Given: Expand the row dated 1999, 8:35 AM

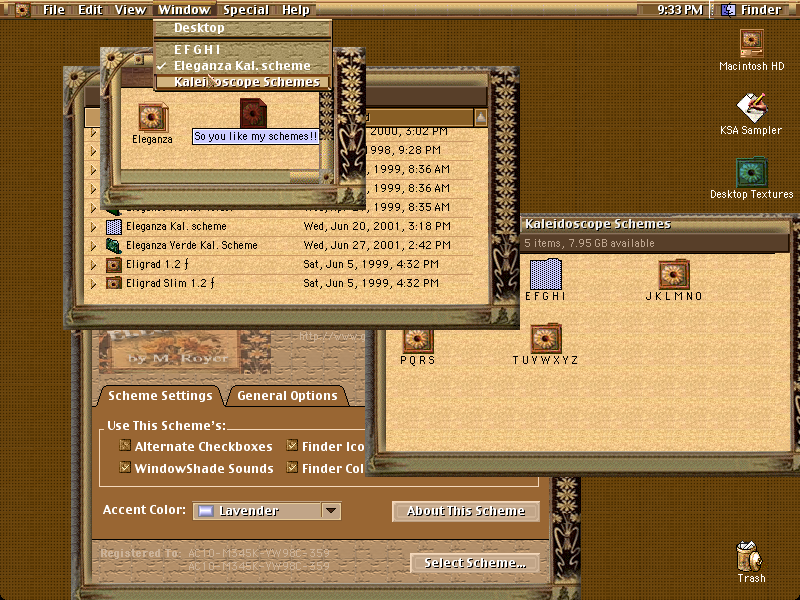Looking at the screenshot, I should point(93,208).
